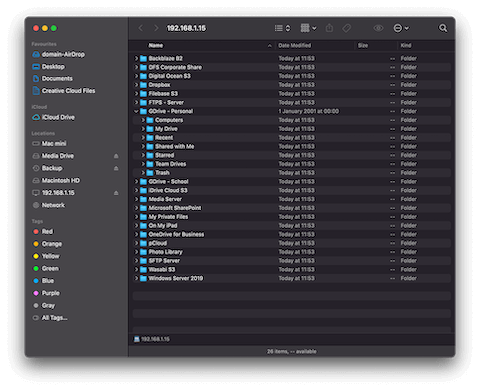
Task: Select Media Drive in the sidebar
Action: [53, 156]
